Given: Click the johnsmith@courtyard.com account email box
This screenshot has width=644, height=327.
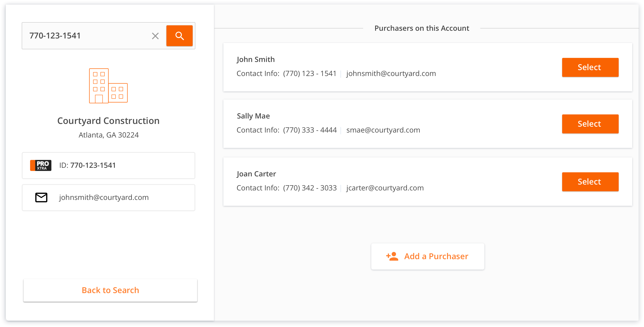Looking at the screenshot, I should pos(108,197).
